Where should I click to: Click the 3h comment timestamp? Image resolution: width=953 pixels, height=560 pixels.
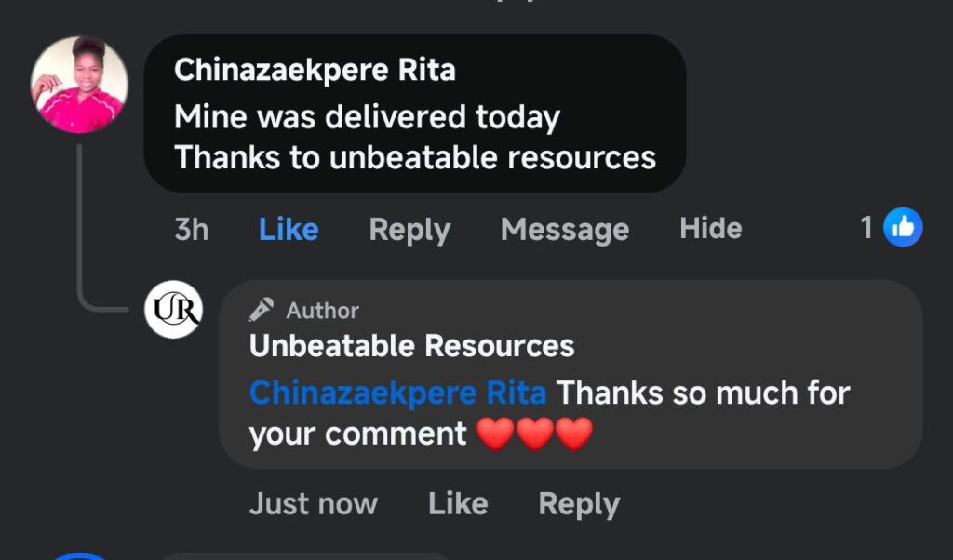[x=192, y=229]
